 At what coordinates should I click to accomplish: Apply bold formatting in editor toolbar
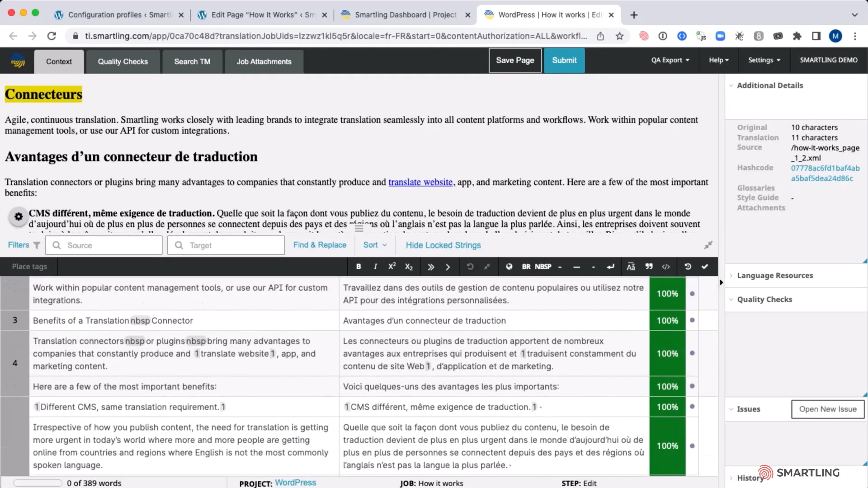click(359, 267)
